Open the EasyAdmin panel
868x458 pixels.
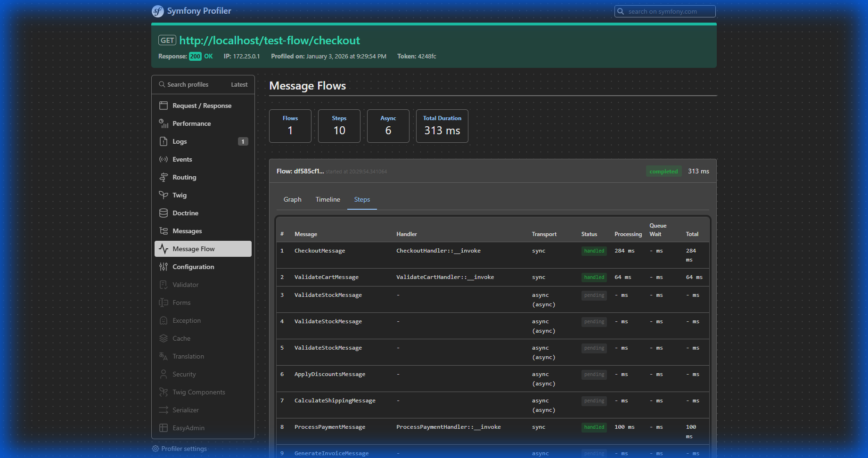(x=188, y=428)
